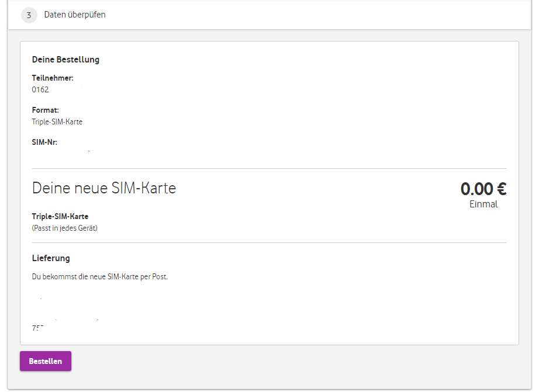Click the bold Triple-SIM-Karte product name
This screenshot has width=539, height=392.
click(60, 217)
